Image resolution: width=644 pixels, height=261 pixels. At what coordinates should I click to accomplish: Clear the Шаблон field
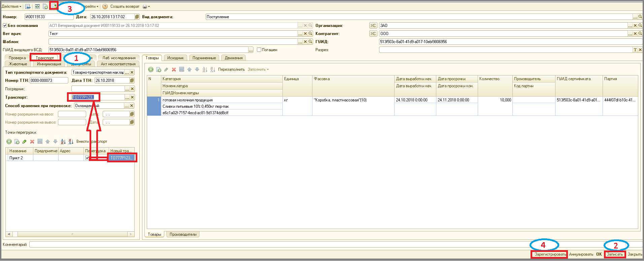(305, 42)
